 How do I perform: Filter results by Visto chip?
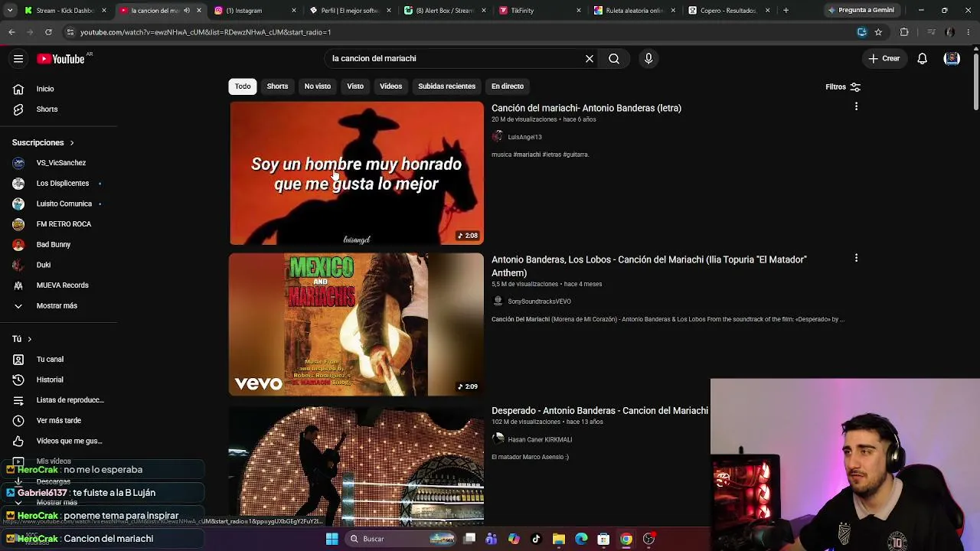pos(355,86)
